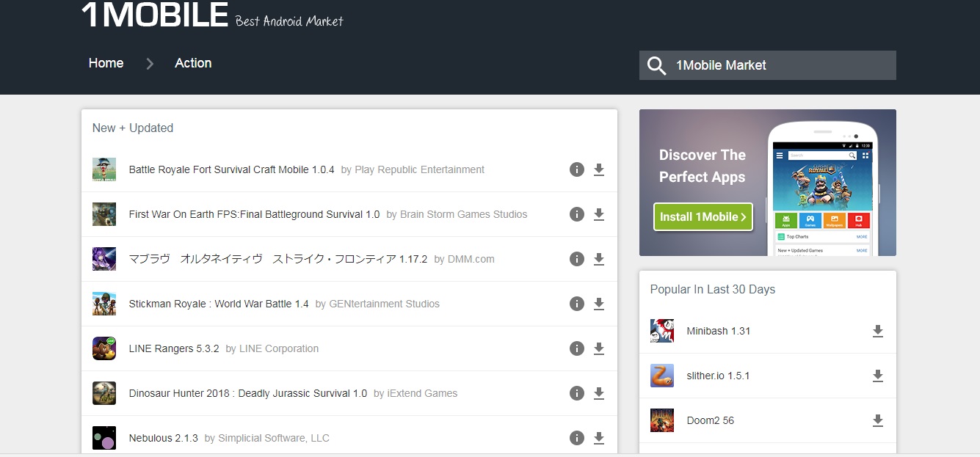Open Battle Royale Fort Survival Craft Mobile title
Image resolution: width=980 pixels, height=457 pixels.
[x=231, y=169]
